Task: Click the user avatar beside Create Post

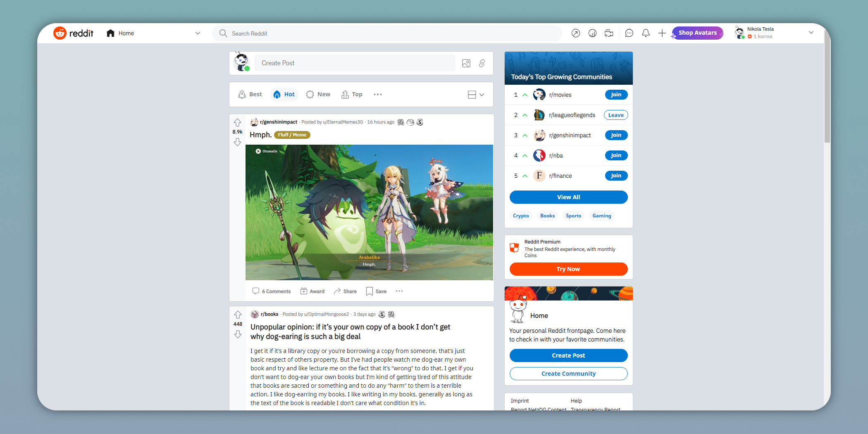Action: point(241,62)
